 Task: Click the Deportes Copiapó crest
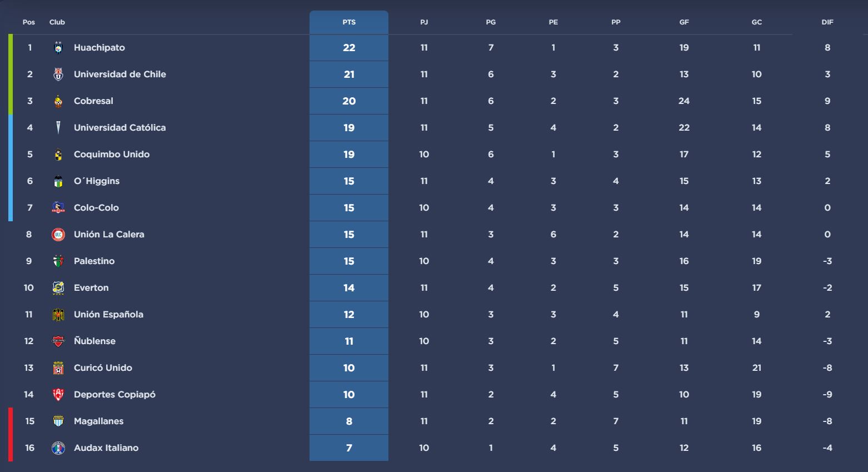[x=58, y=395]
